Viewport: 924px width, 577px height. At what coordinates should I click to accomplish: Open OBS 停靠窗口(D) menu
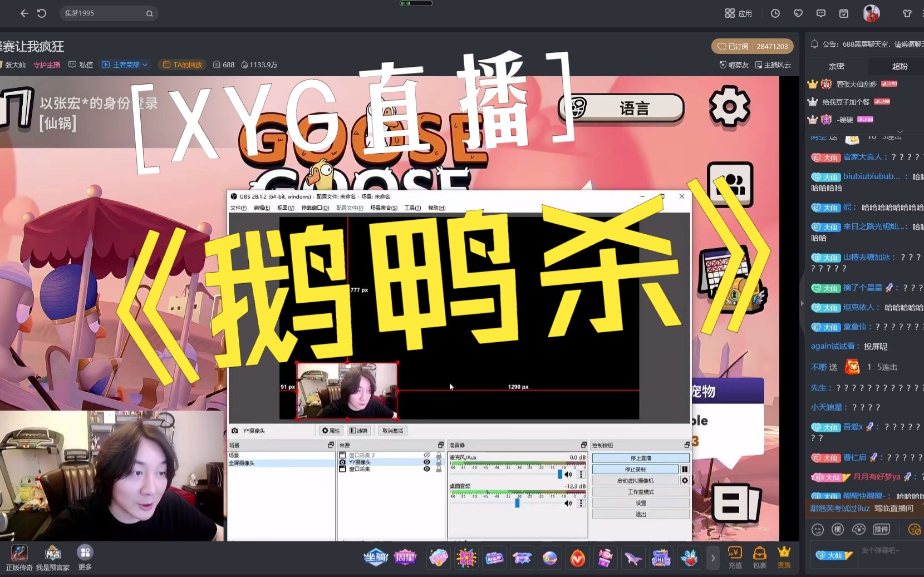point(315,208)
